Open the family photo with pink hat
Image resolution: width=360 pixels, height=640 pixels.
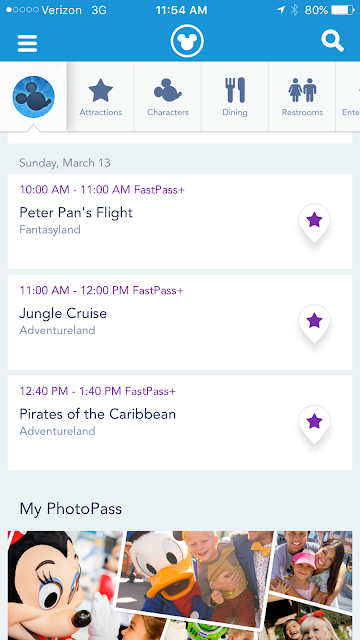tap(312, 569)
